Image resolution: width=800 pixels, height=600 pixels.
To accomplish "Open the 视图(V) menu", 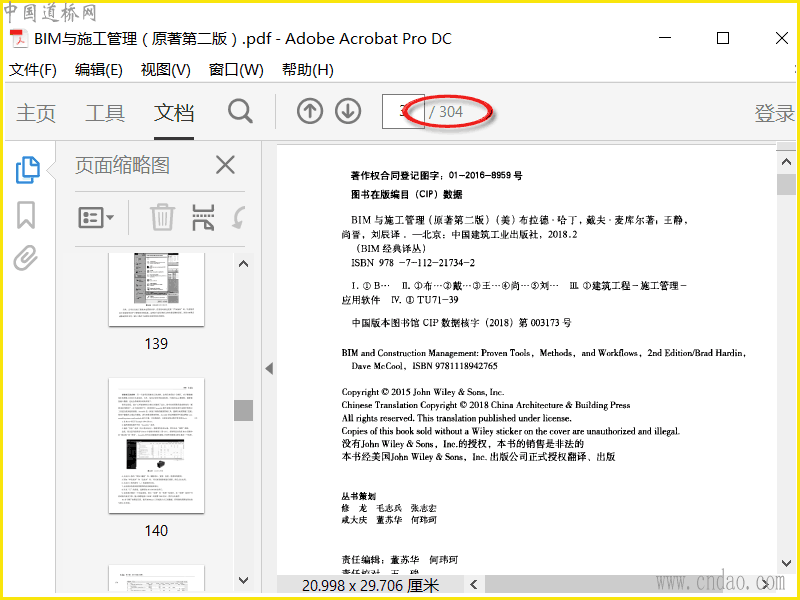I will pyautogui.click(x=165, y=70).
